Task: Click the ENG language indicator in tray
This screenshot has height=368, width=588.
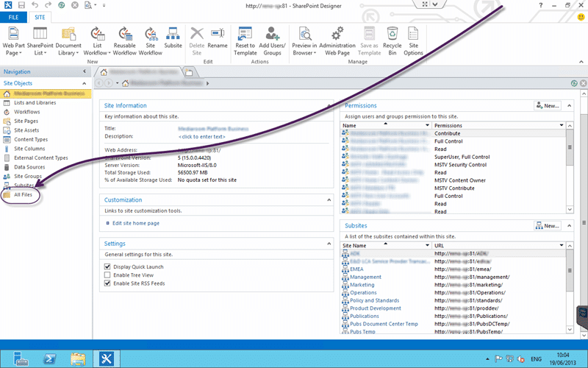Action: 537,359
